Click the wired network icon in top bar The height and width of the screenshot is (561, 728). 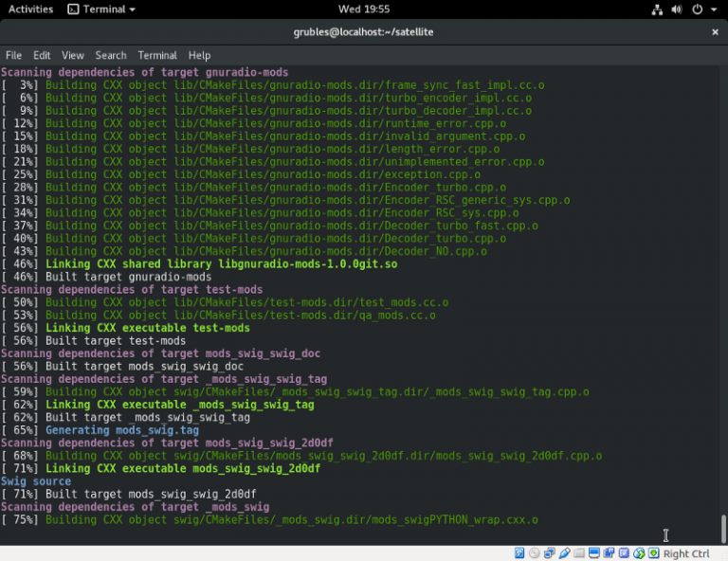[x=658, y=9]
